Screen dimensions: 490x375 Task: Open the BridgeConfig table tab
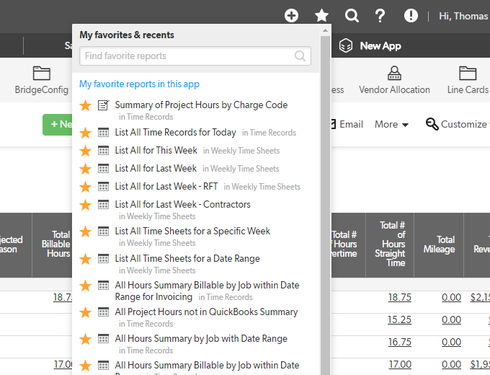41,80
